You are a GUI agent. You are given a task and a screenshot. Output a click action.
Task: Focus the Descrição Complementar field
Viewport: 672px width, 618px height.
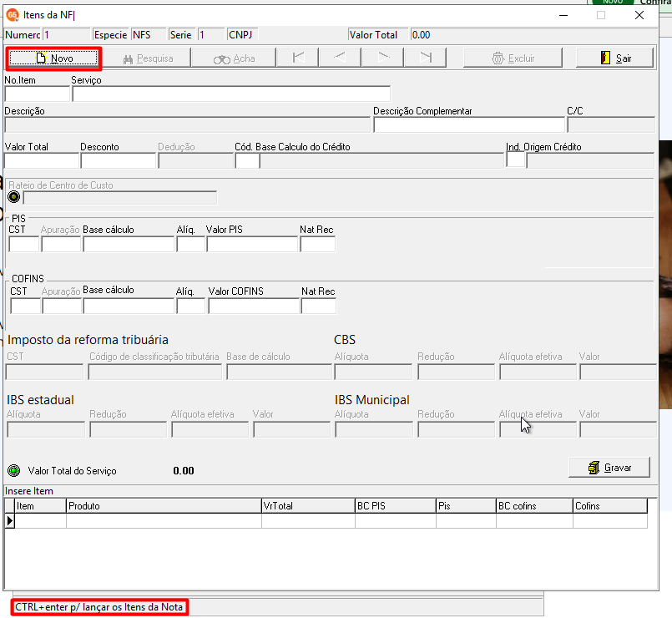tap(469, 124)
